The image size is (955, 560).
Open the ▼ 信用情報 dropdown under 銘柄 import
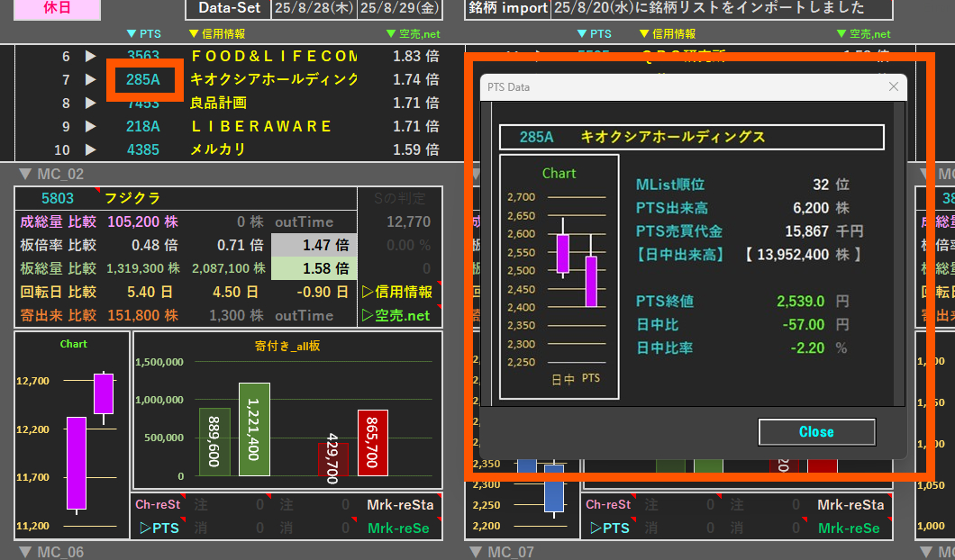[x=668, y=33]
